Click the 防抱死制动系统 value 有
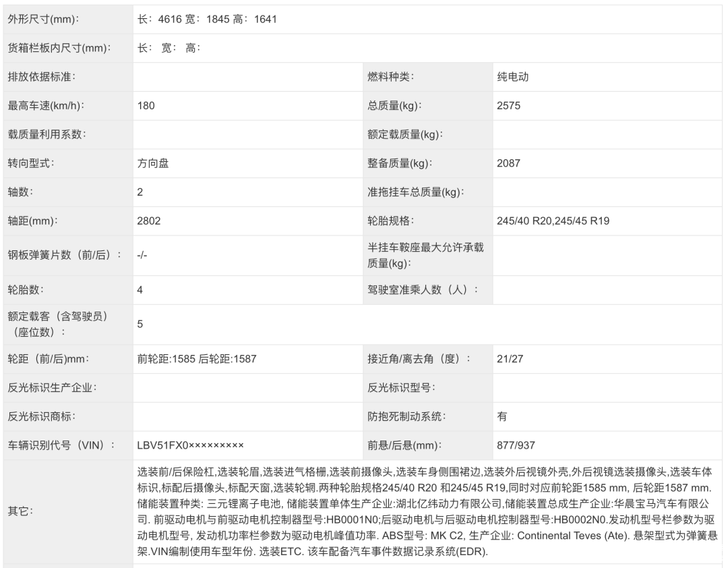 502,416
